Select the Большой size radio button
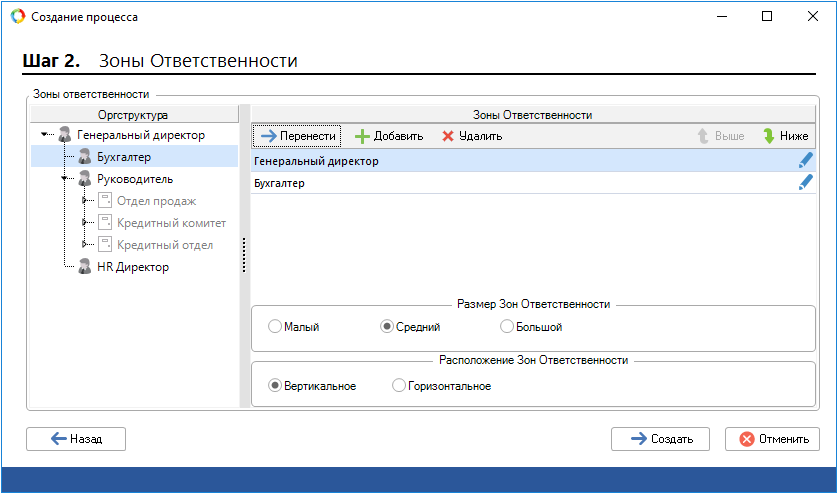This screenshot has height=495, width=839. pyautogui.click(x=507, y=327)
